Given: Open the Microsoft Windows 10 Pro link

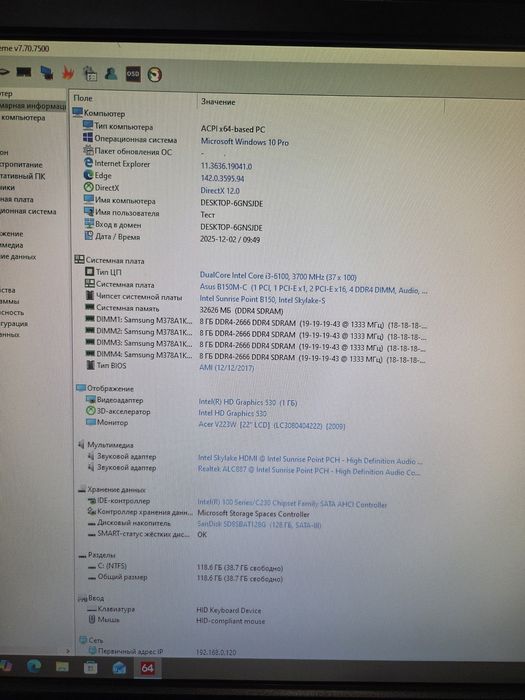Looking at the screenshot, I should (x=245, y=142).
